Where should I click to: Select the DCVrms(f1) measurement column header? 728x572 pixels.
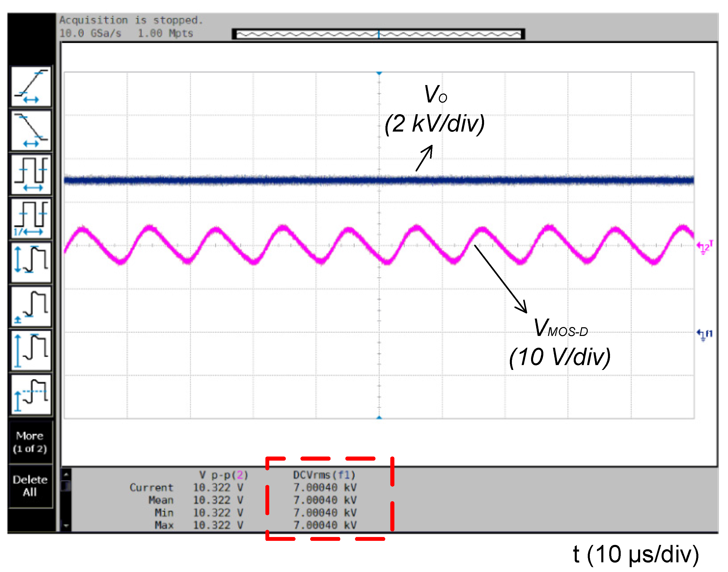click(x=324, y=475)
